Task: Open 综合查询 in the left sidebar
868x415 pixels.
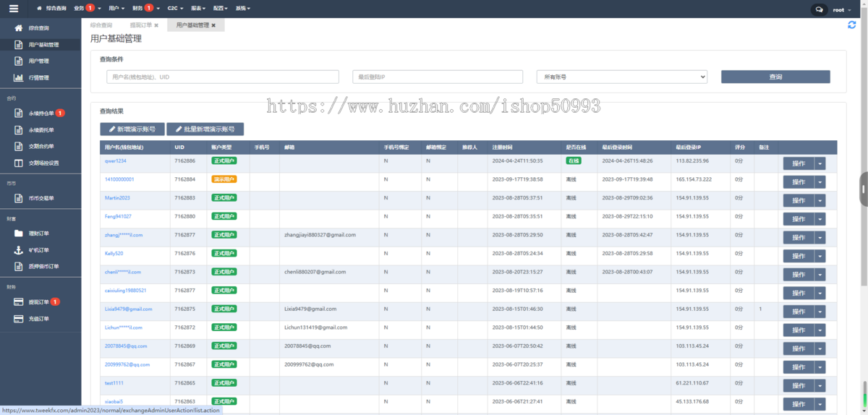Action: point(41,28)
